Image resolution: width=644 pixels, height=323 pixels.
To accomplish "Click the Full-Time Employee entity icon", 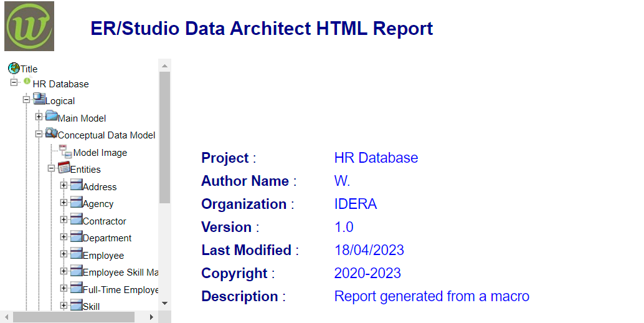I will tap(77, 287).
